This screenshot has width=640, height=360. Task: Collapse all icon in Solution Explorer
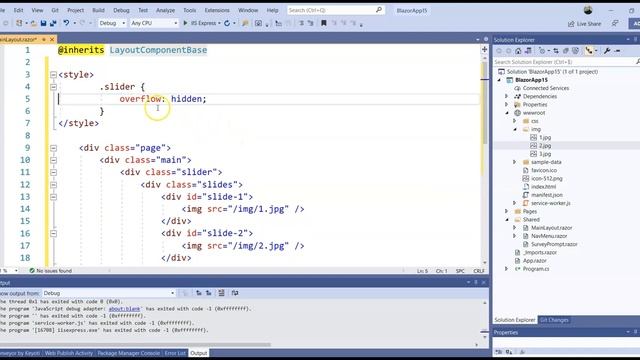[x=566, y=51]
